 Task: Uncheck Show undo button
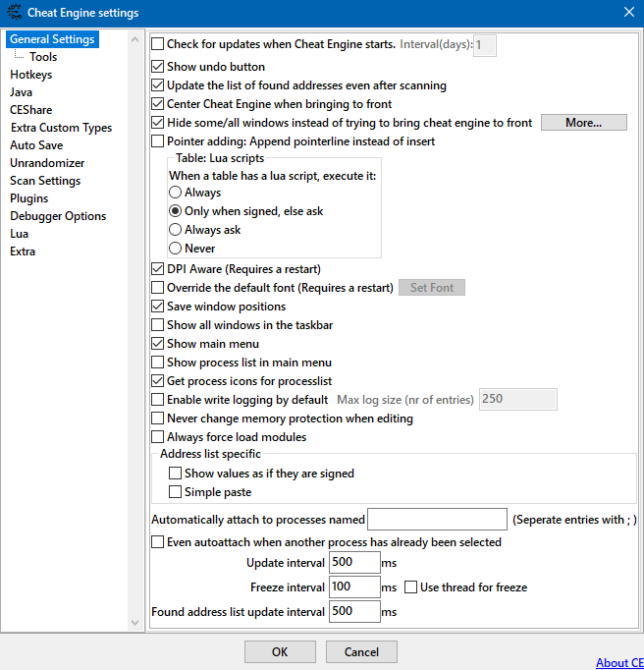coord(158,67)
